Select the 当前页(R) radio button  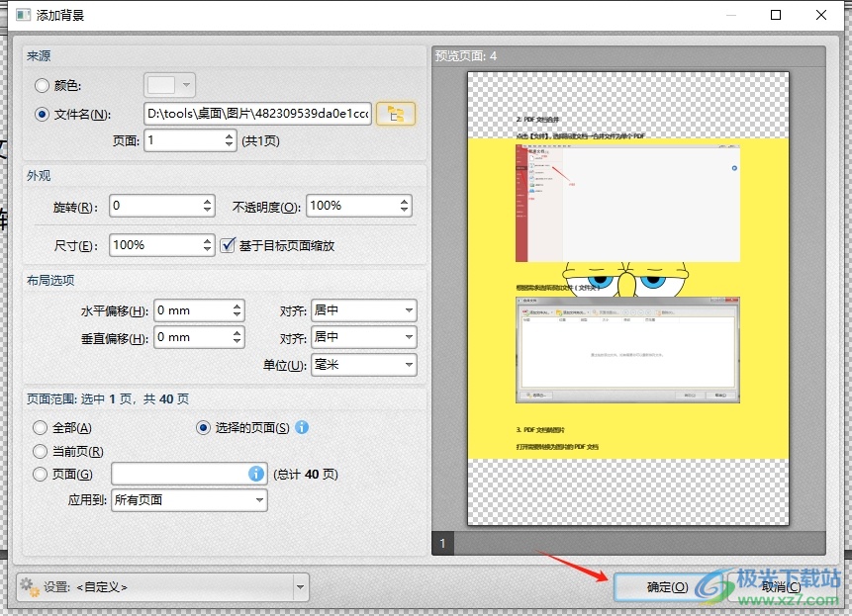[x=40, y=451]
